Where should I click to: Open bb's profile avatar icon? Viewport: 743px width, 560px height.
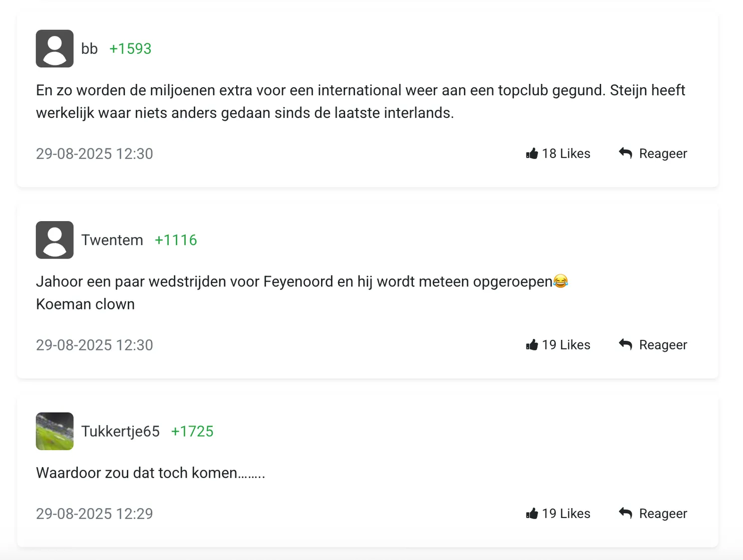[x=54, y=48]
